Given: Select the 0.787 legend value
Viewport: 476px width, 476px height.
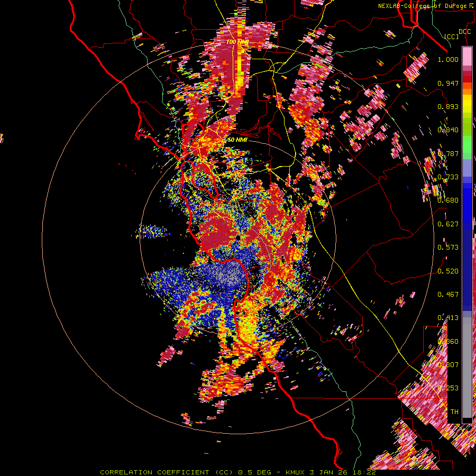Looking at the screenshot, I should point(448,153).
